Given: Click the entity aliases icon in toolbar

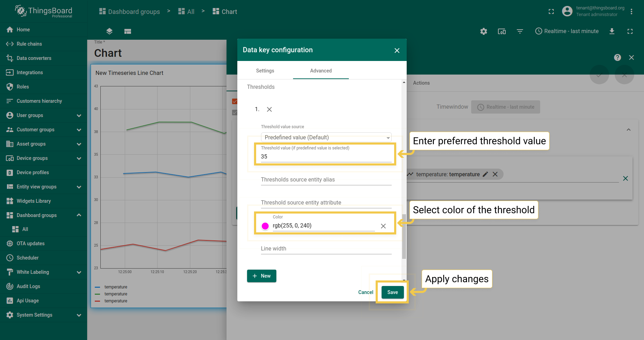Looking at the screenshot, I should pos(501,31).
